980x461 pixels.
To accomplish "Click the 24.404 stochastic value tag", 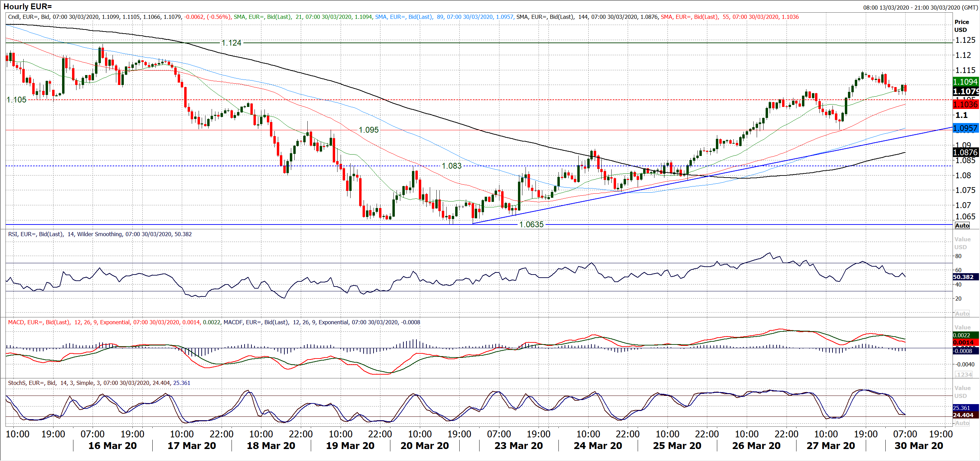I will pos(965,415).
